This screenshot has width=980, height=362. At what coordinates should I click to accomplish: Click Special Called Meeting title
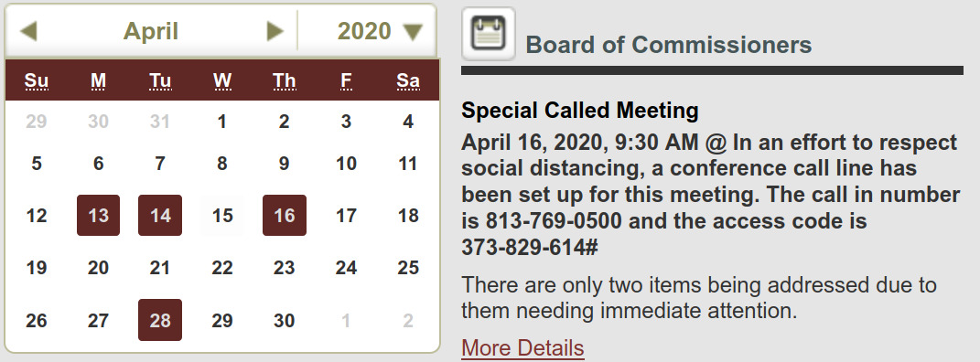pos(580,111)
